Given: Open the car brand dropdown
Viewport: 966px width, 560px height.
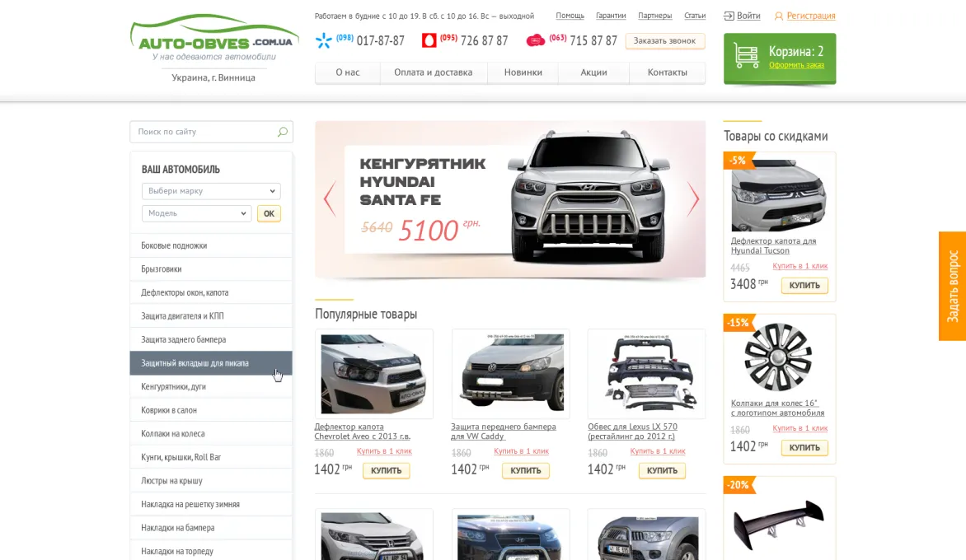Looking at the screenshot, I should click(211, 191).
